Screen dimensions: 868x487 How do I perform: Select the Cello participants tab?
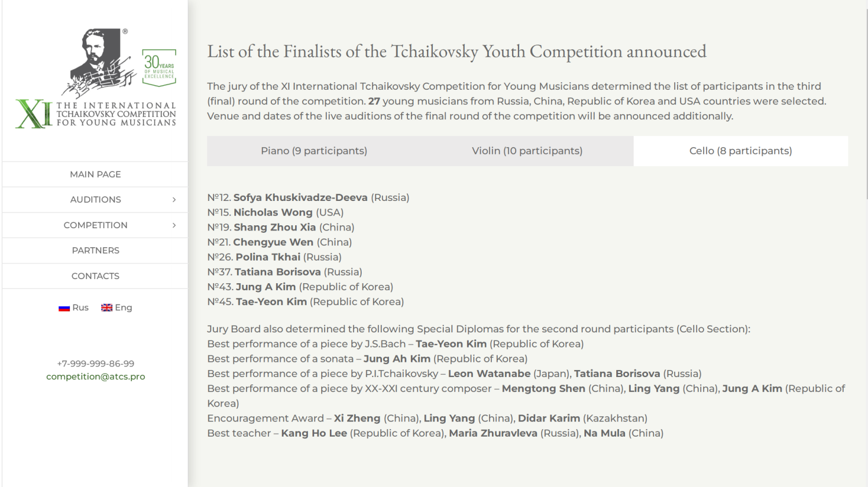tap(740, 151)
